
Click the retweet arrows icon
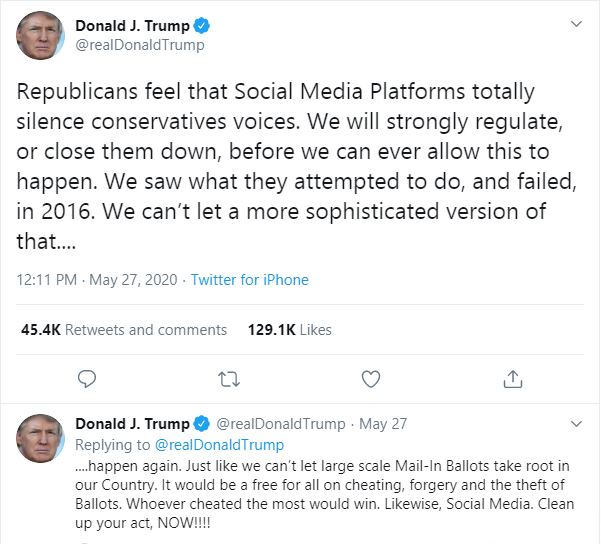229,379
